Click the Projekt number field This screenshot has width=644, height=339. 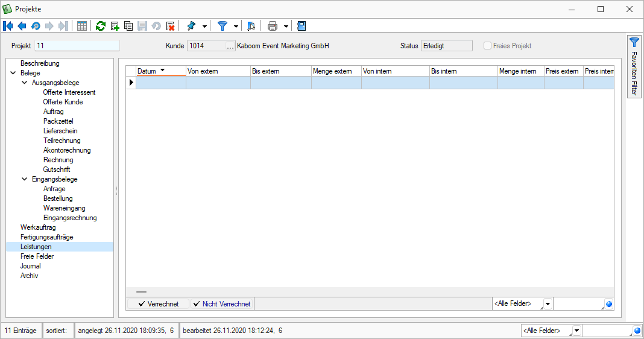(x=77, y=46)
